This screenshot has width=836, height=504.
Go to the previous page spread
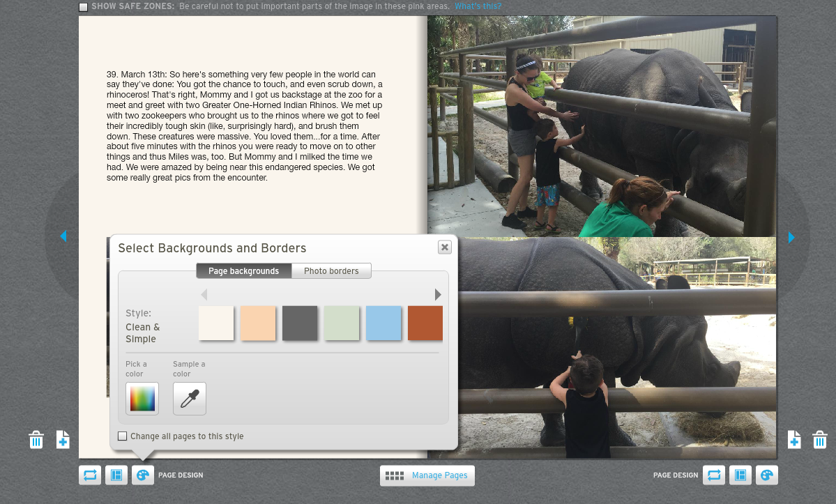click(63, 236)
